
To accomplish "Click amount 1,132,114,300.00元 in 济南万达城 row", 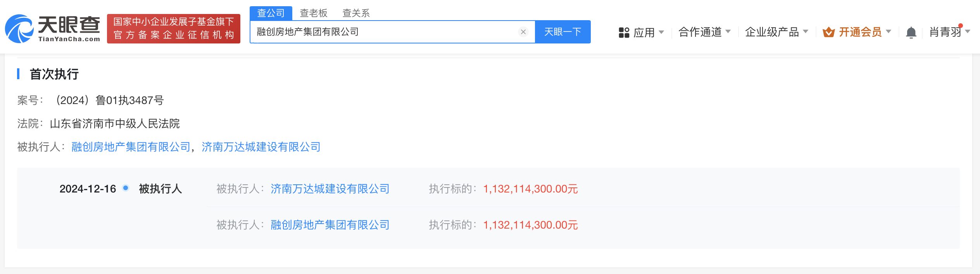I will coord(530,189).
